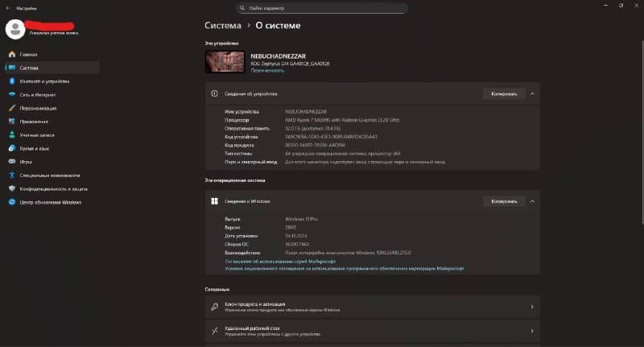Click the remote desktop icon

point(214,331)
